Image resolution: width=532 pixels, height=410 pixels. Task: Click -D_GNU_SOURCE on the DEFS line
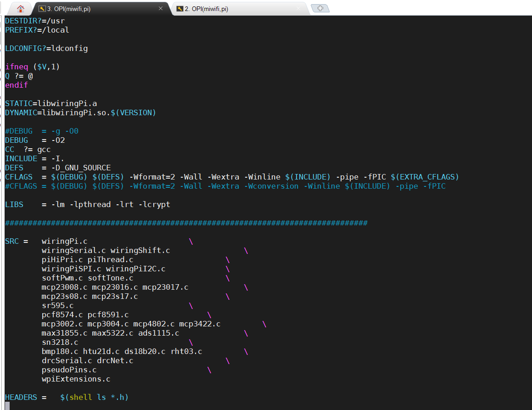[x=81, y=167]
